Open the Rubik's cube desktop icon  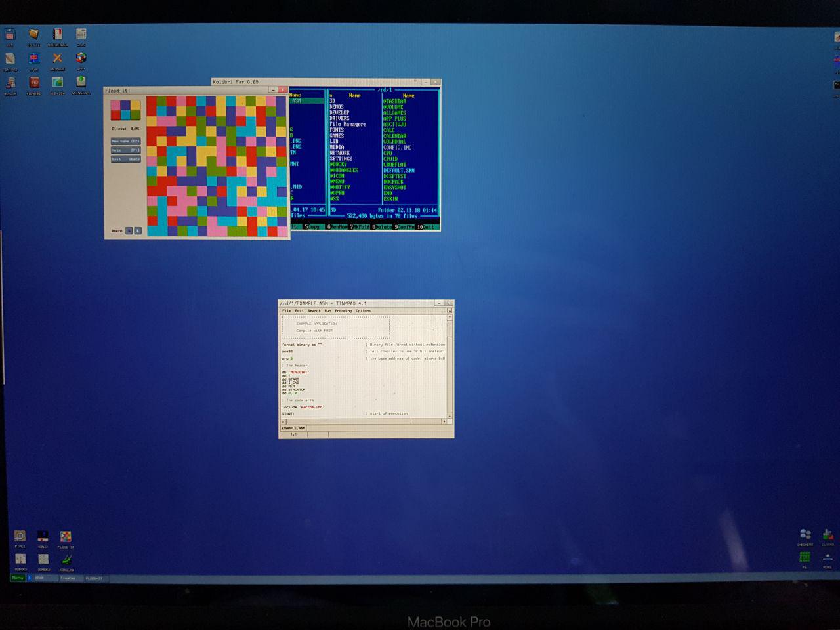click(x=81, y=58)
